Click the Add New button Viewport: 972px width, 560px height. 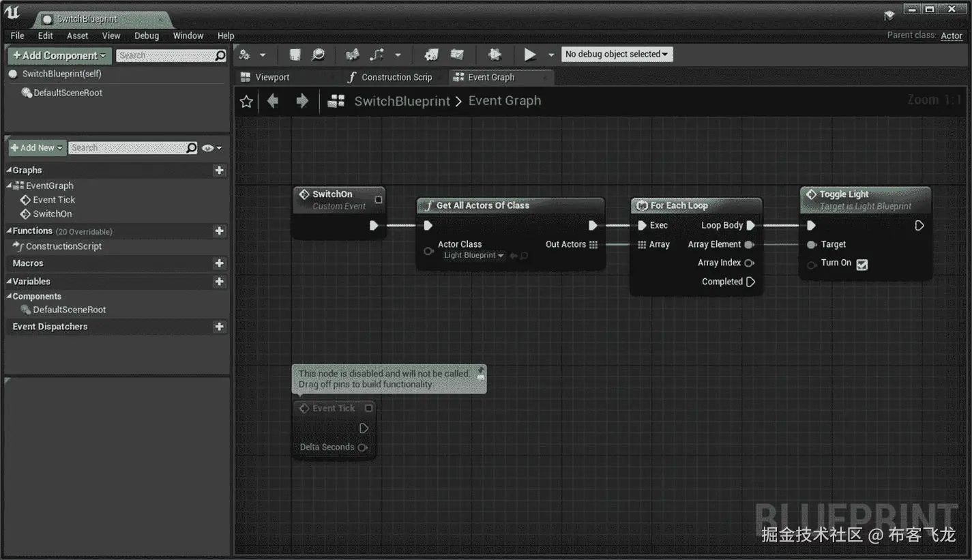(x=37, y=148)
